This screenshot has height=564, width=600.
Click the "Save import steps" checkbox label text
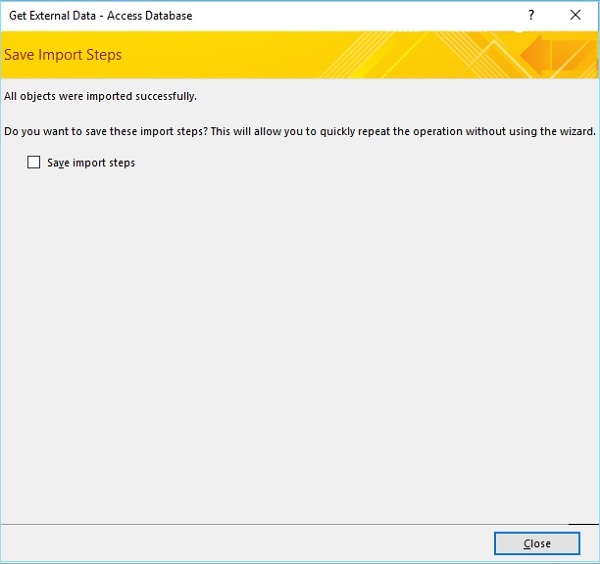click(91, 162)
